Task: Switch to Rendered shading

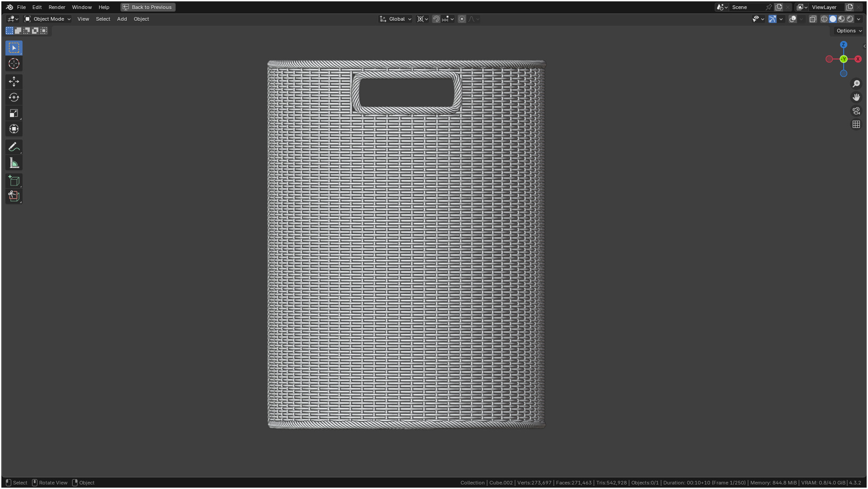Action: pos(850,19)
